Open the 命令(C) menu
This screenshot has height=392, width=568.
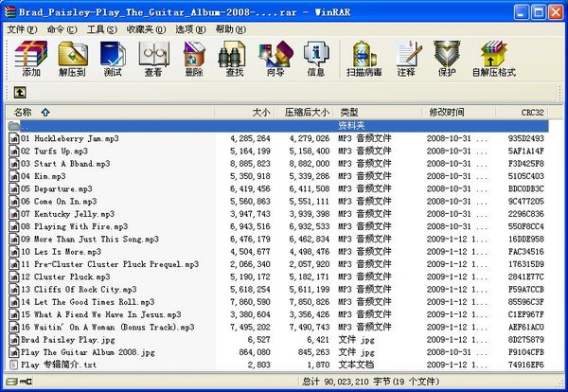(x=62, y=29)
